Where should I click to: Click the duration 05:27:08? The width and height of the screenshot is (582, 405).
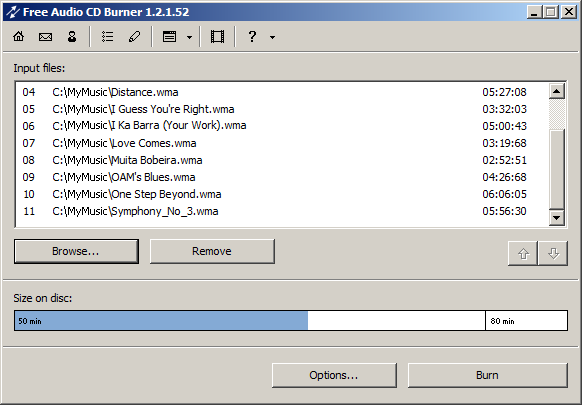pos(504,92)
